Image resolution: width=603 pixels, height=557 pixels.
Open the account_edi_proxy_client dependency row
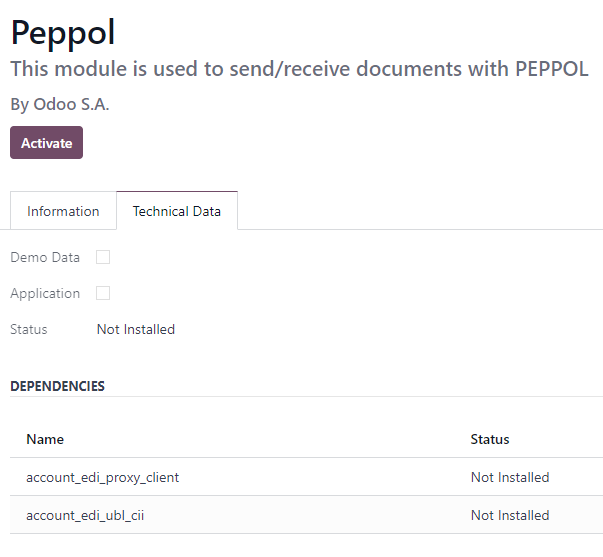[x=306, y=477]
